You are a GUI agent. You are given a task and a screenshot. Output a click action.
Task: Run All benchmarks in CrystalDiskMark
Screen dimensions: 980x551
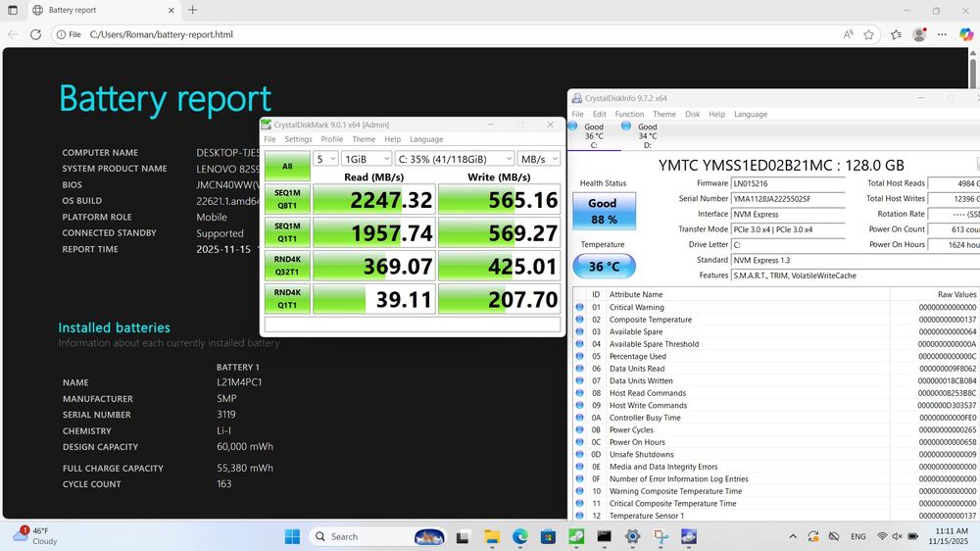pyautogui.click(x=287, y=166)
